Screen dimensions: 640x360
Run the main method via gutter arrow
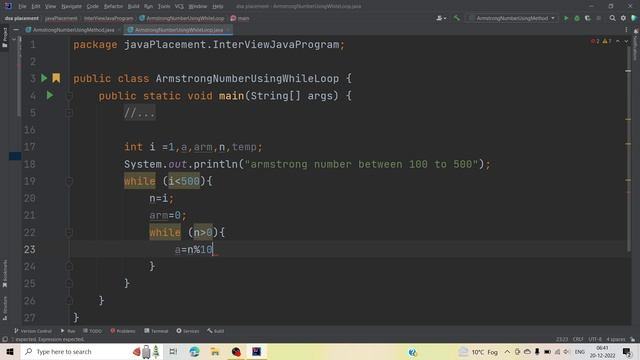[x=50, y=95]
